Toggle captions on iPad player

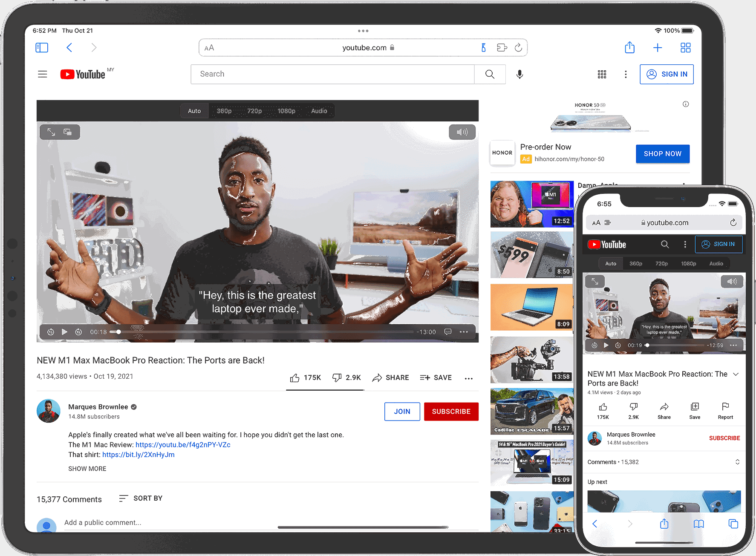448,332
